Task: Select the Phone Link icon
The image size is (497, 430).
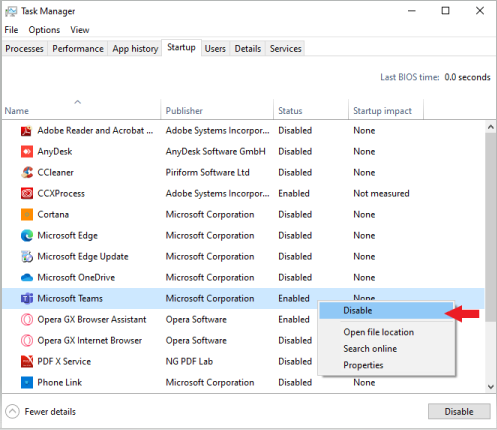Action: click(27, 383)
